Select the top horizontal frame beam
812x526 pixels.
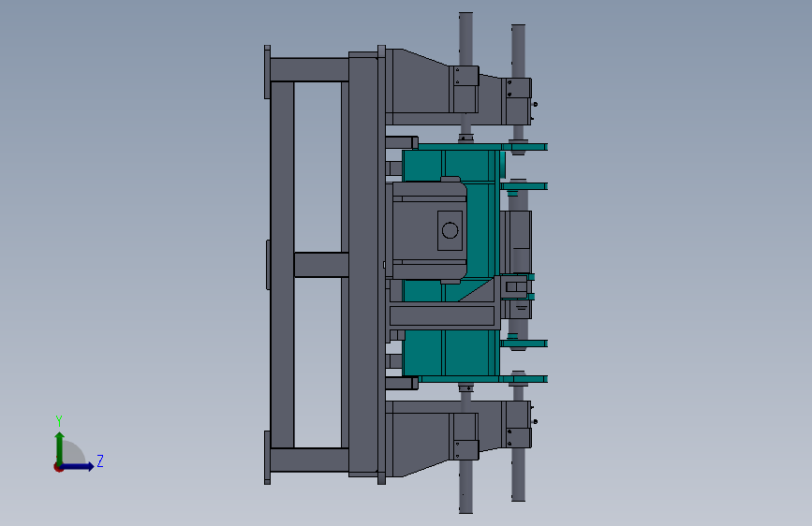[309, 69]
